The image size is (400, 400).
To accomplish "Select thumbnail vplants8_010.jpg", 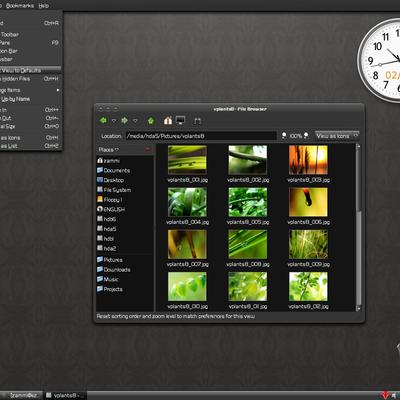I will pos(187,287).
